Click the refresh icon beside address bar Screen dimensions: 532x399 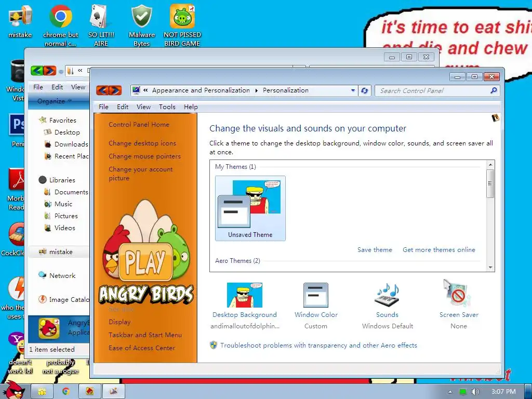point(364,90)
